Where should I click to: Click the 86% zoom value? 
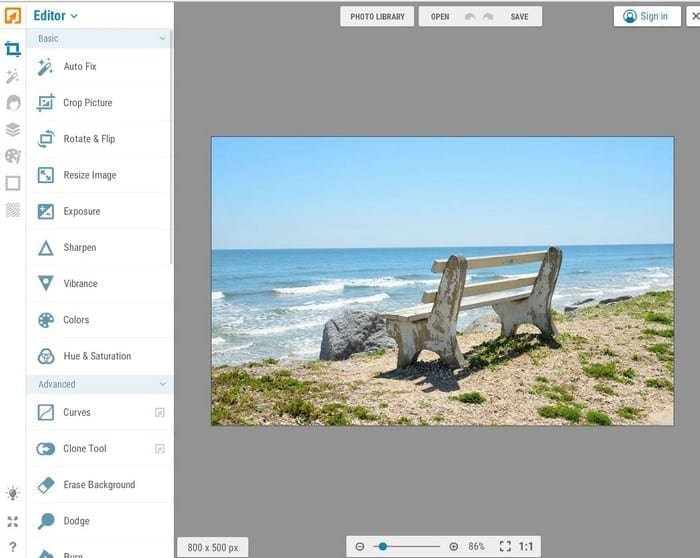click(x=476, y=546)
